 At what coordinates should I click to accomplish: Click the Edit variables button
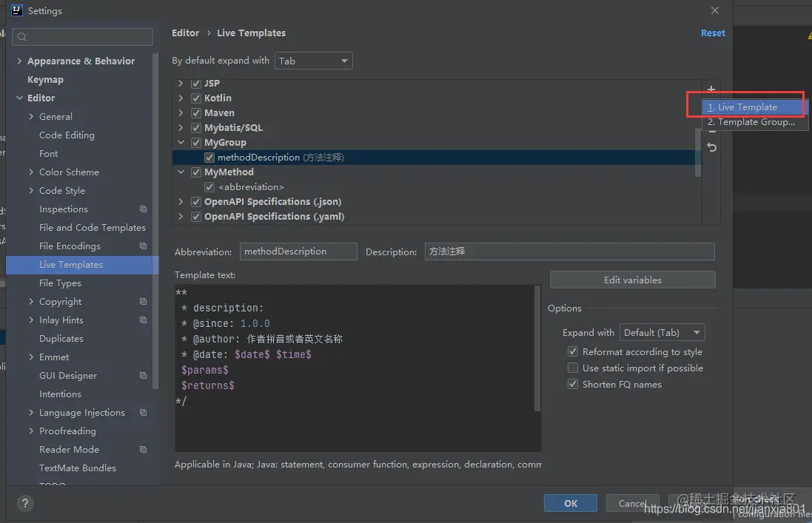[x=632, y=280]
